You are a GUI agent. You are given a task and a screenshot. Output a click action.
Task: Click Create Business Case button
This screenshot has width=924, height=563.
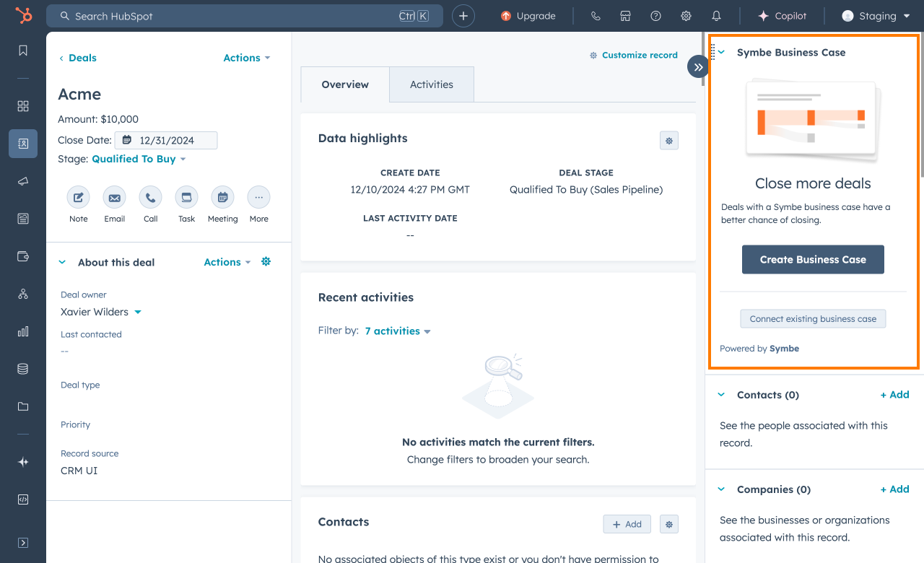[x=813, y=259]
